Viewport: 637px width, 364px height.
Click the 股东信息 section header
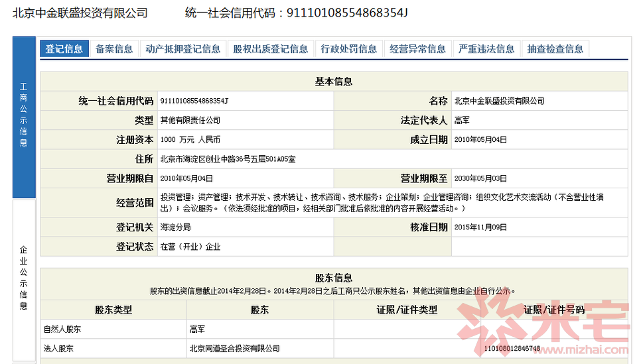(334, 278)
